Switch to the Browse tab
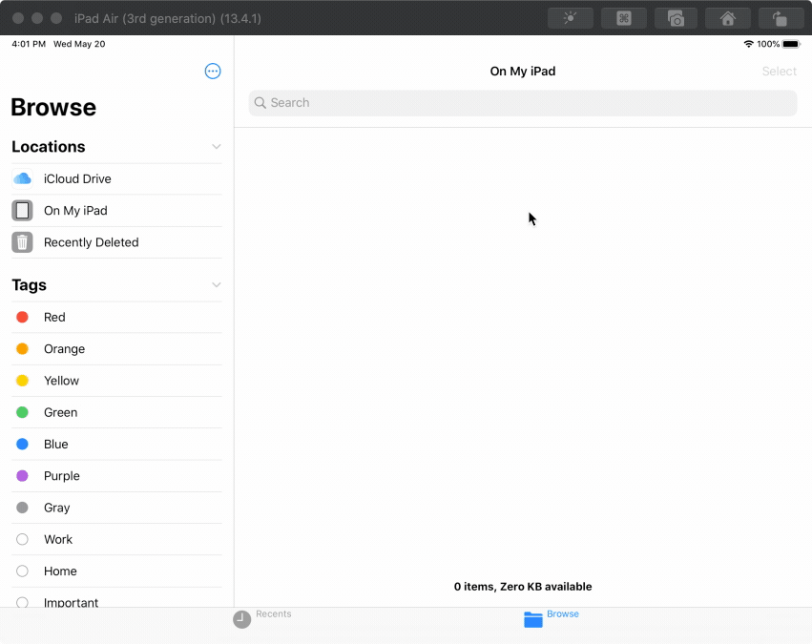The image size is (812, 644). click(x=552, y=618)
